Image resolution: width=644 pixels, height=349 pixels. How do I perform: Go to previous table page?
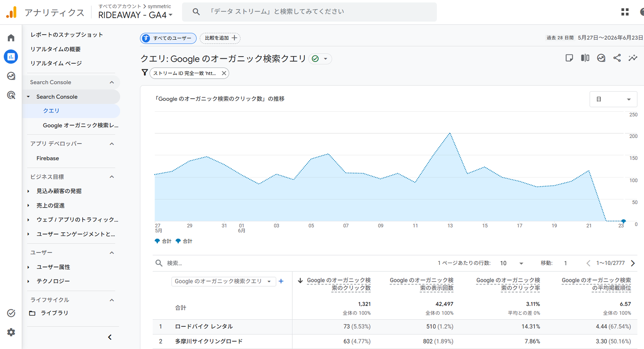[588, 263]
